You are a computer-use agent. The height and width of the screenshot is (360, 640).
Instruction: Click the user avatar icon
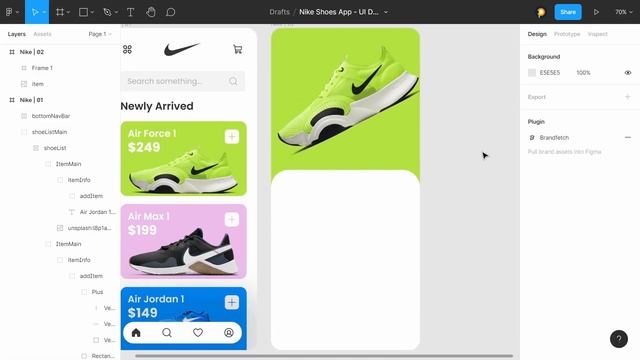click(541, 12)
